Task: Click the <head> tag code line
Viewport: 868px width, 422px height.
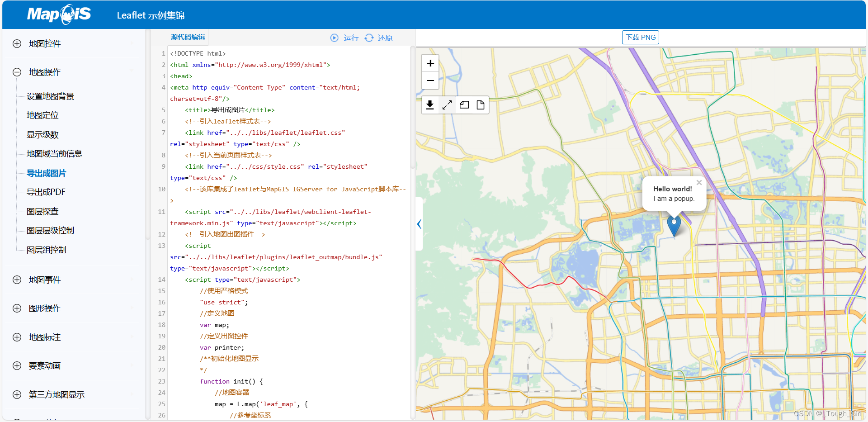Action: (181, 76)
